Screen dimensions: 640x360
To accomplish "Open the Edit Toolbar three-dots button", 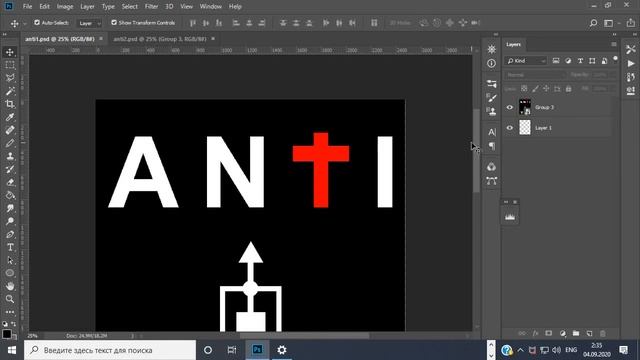I will point(10,312).
